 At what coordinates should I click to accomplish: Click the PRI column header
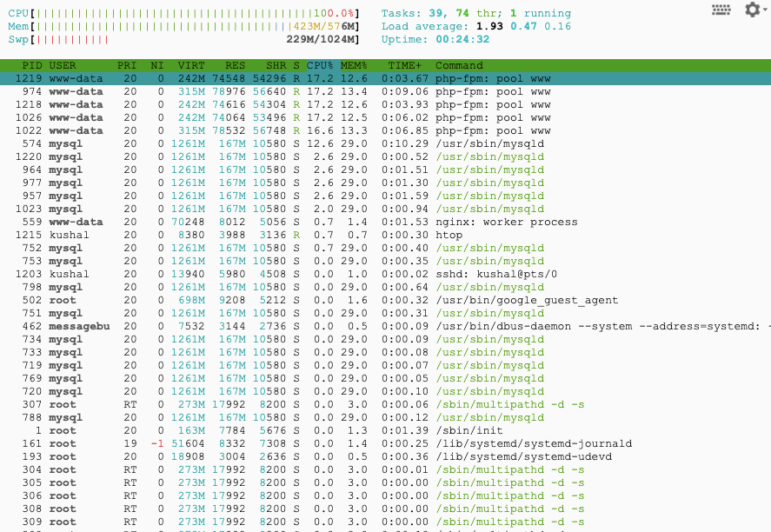[127, 65]
